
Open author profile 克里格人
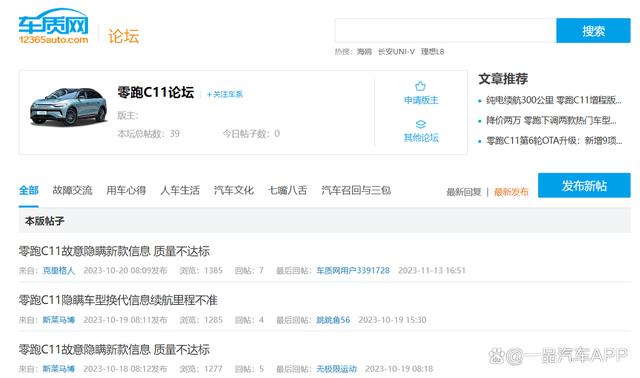point(59,270)
